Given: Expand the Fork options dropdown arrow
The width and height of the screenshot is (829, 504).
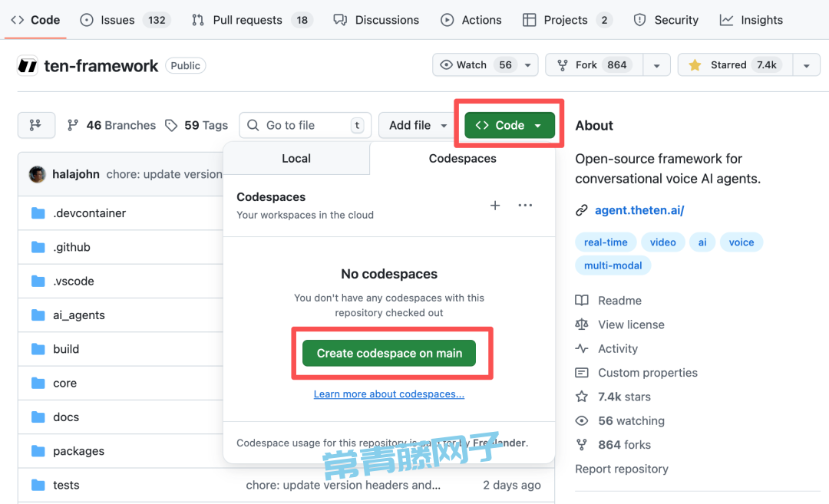Looking at the screenshot, I should click(x=656, y=65).
